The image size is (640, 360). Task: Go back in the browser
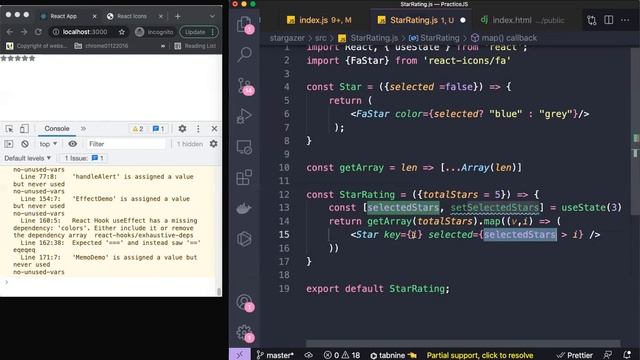pos(10,32)
